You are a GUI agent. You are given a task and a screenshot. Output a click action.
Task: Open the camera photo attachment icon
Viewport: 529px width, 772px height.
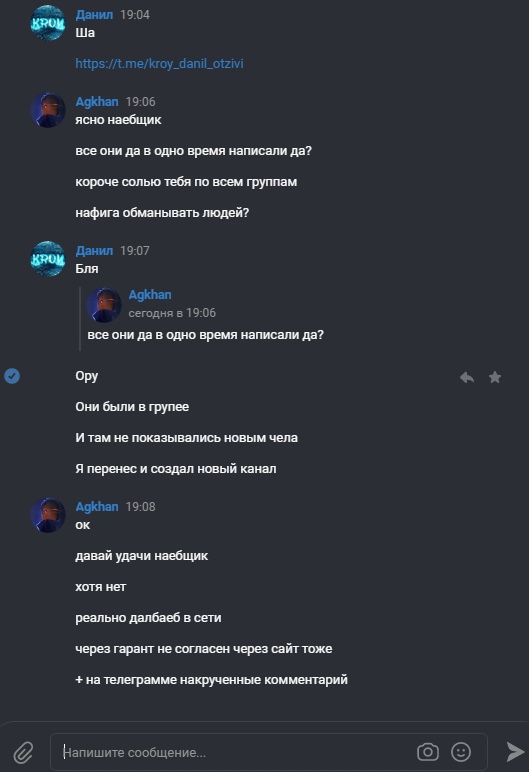click(x=428, y=752)
